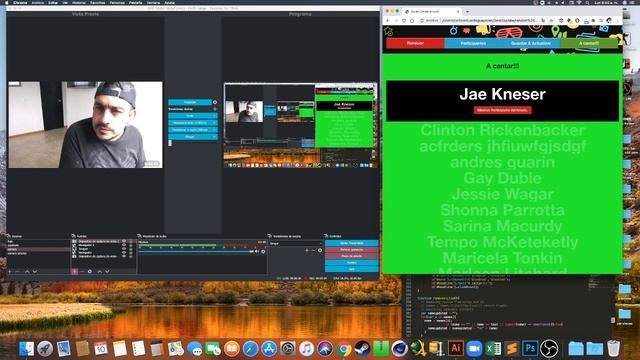Click Guardar & Actualizar button
The width and height of the screenshot is (640, 360).
coord(531,43)
